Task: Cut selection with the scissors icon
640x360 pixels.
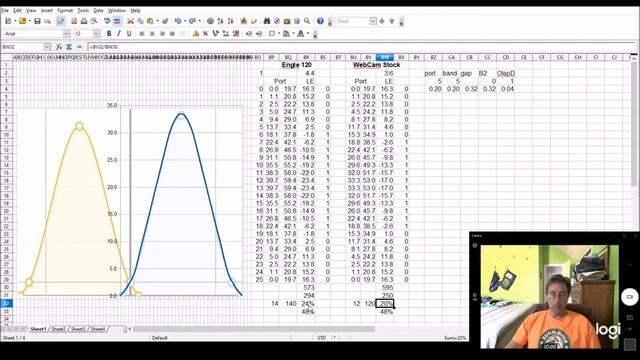Action: click(x=130, y=21)
